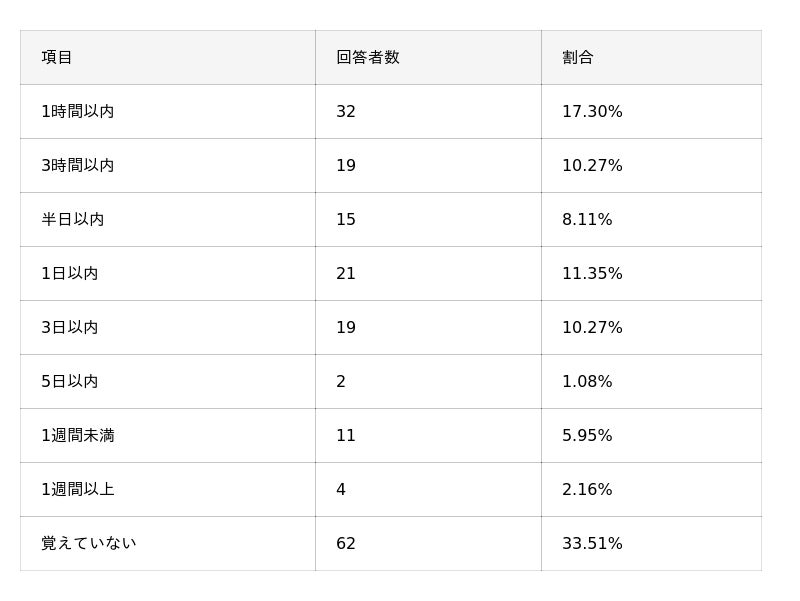This screenshot has height=601, width=800.
Task: Click the 1.08% percentage cell
Action: coord(587,382)
